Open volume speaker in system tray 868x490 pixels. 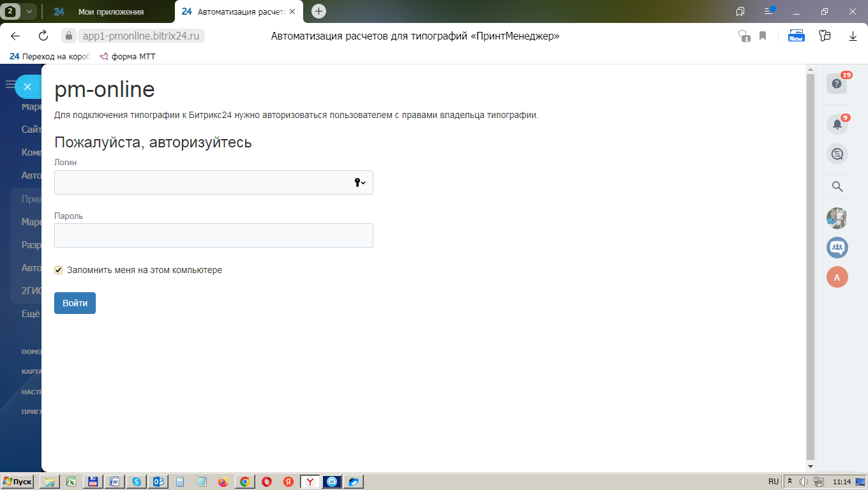click(804, 482)
